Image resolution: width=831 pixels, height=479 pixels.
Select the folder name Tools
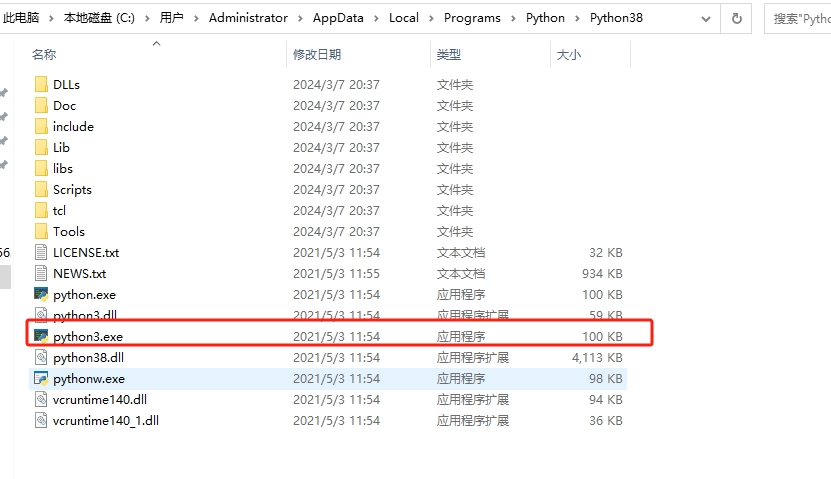point(69,232)
